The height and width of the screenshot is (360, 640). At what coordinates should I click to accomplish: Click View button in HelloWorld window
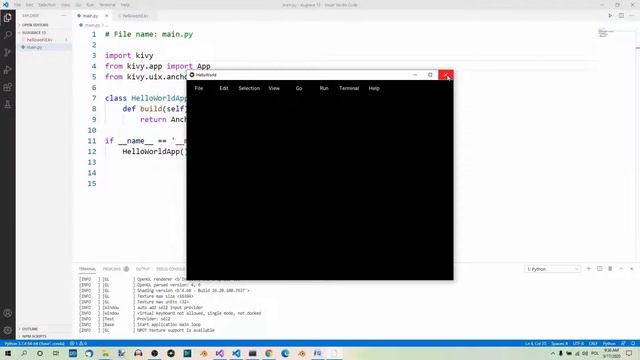[x=274, y=88]
